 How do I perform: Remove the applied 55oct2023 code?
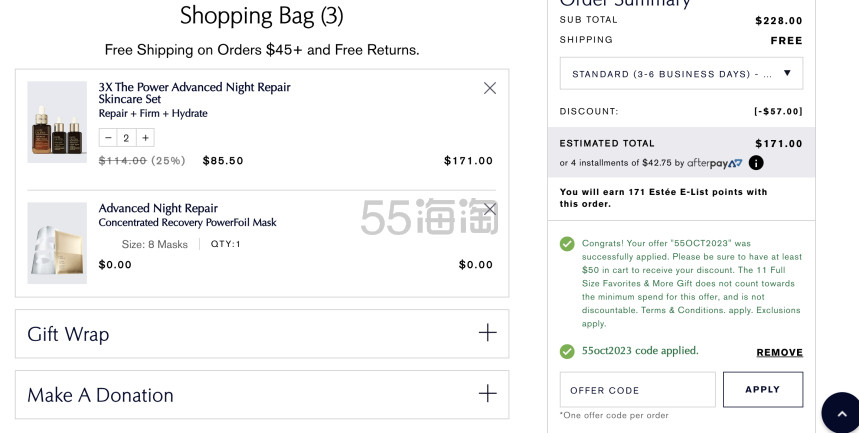[x=780, y=352]
